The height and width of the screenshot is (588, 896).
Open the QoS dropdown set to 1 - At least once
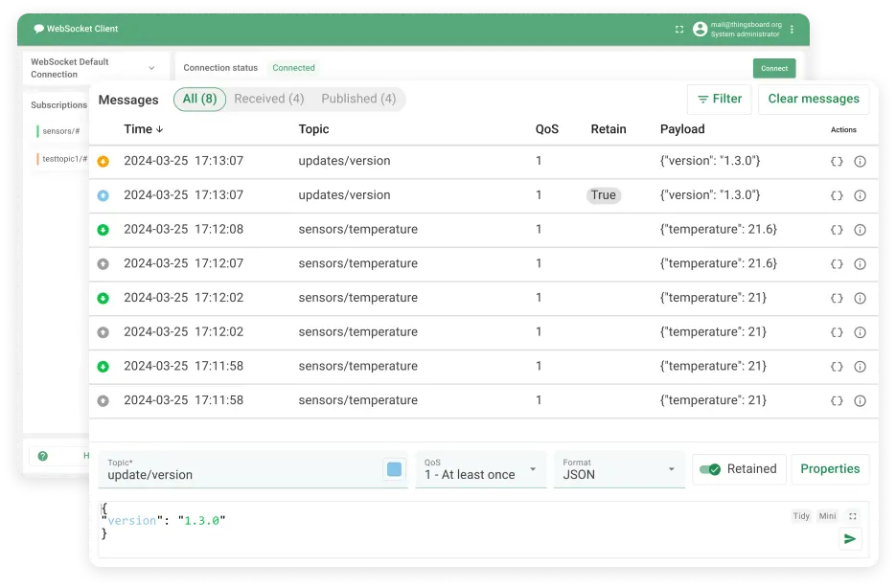click(x=479, y=473)
